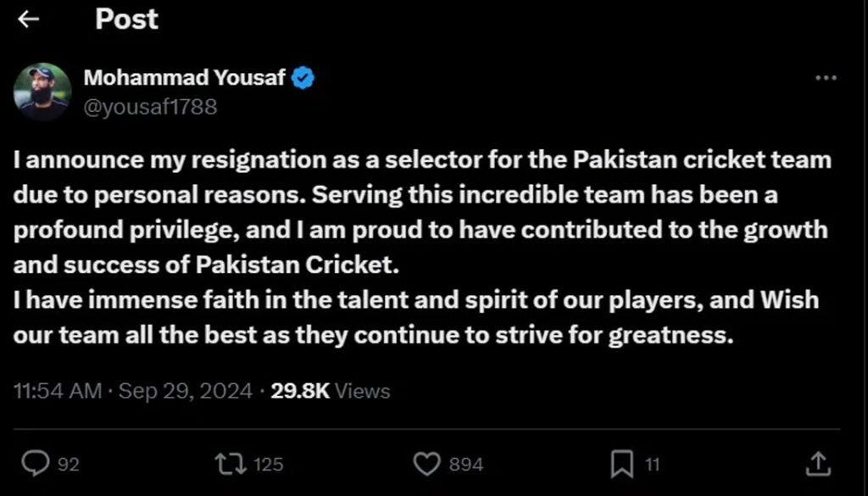Like the post with the heart icon

pos(427,463)
